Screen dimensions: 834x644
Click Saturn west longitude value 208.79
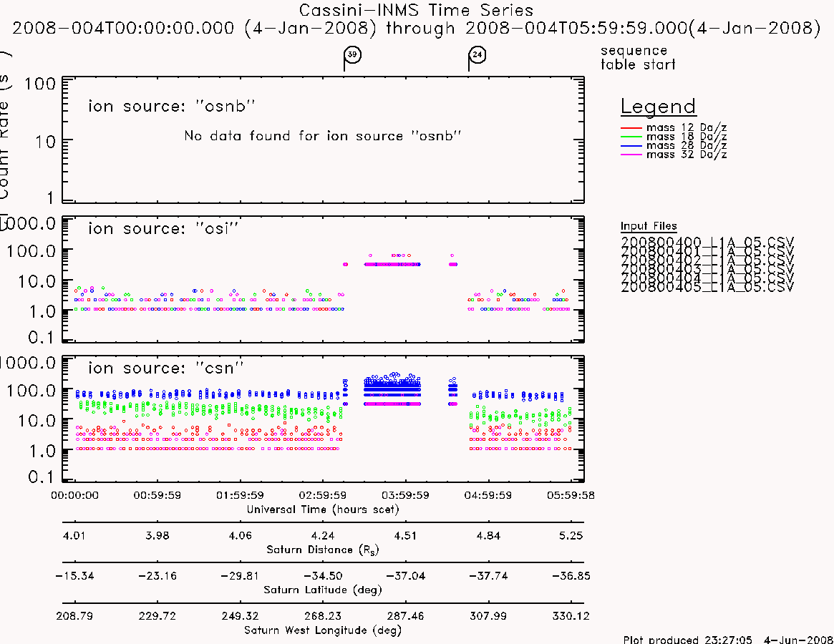pos(74,616)
